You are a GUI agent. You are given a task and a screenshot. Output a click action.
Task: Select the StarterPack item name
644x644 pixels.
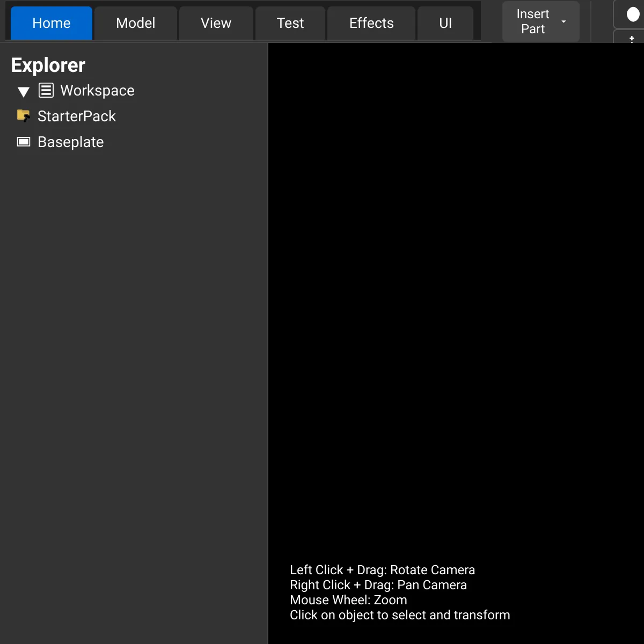tap(77, 116)
